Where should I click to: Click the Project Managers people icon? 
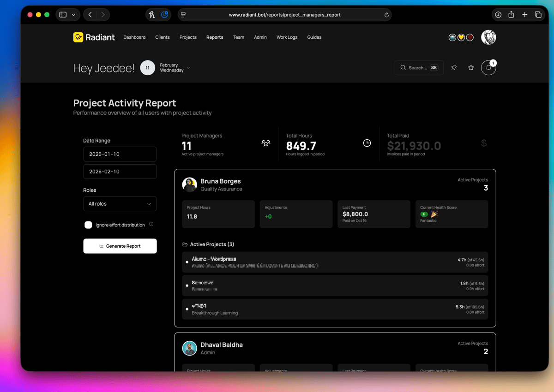click(266, 143)
